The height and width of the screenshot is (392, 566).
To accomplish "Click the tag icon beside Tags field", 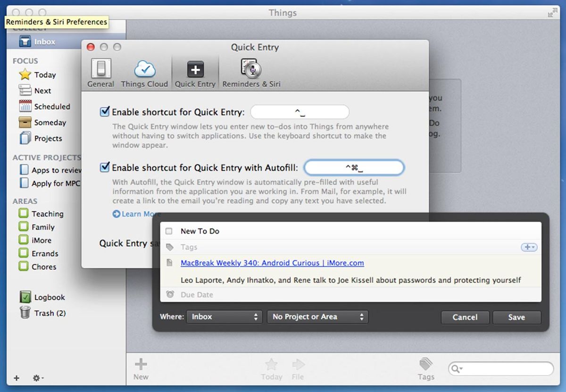I will (x=170, y=247).
